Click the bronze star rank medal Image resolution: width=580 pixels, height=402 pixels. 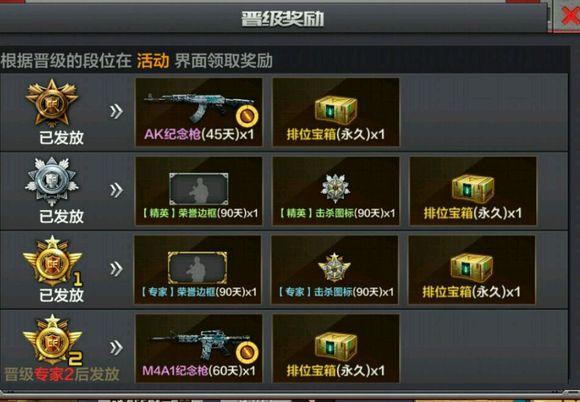(52, 102)
